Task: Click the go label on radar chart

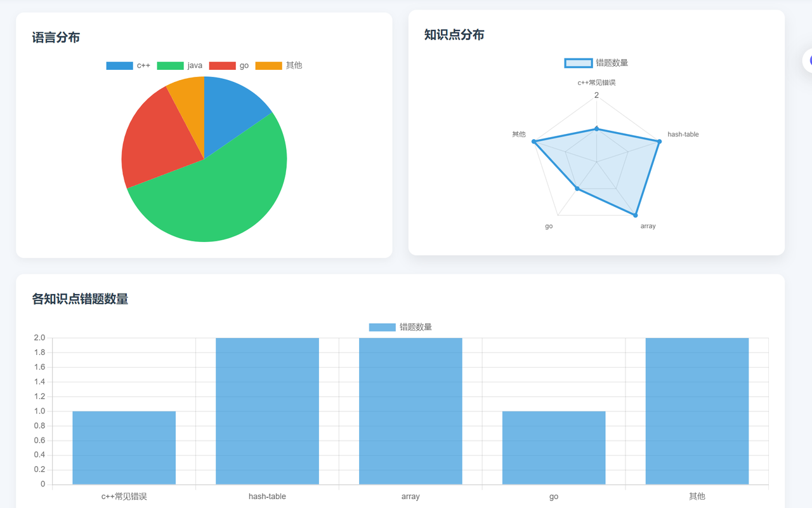Action: 549,226
